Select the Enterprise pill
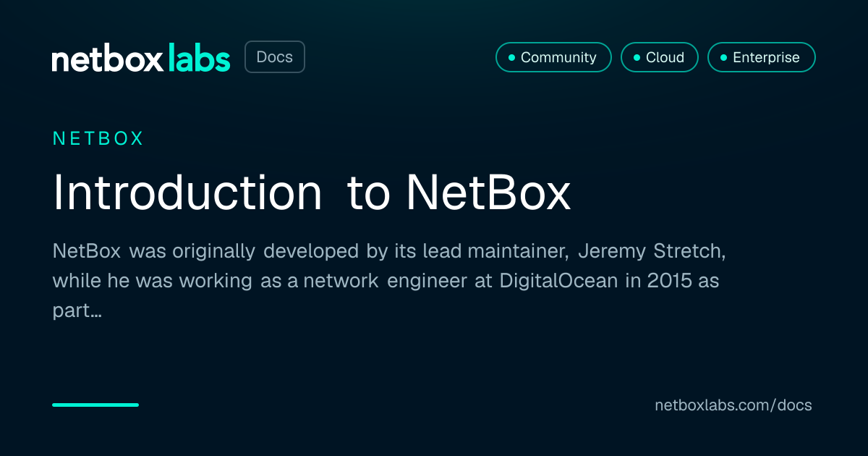Viewport: 868px width, 456px height. tap(762, 57)
